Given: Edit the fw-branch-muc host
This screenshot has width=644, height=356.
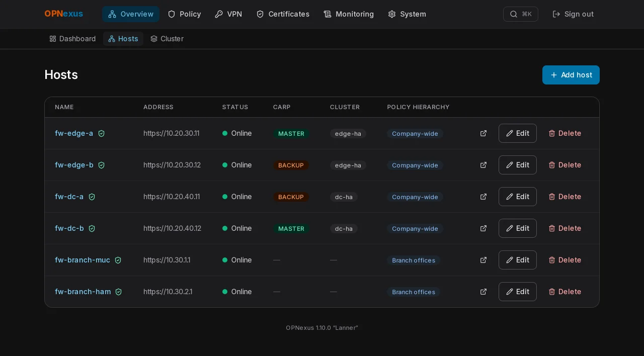Looking at the screenshot, I should [518, 260].
